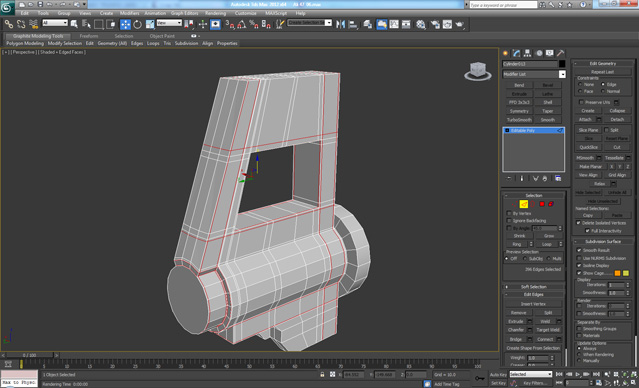Viewport: 639px width, 388px height.
Task: Collapse the Edit Edges rollout
Action: tap(534, 294)
